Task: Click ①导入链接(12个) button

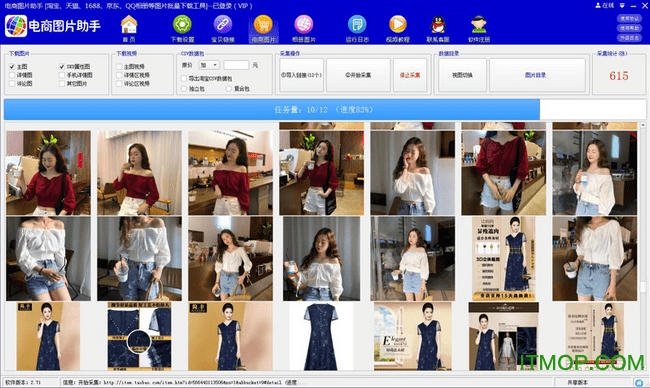Action: pyautogui.click(x=301, y=75)
